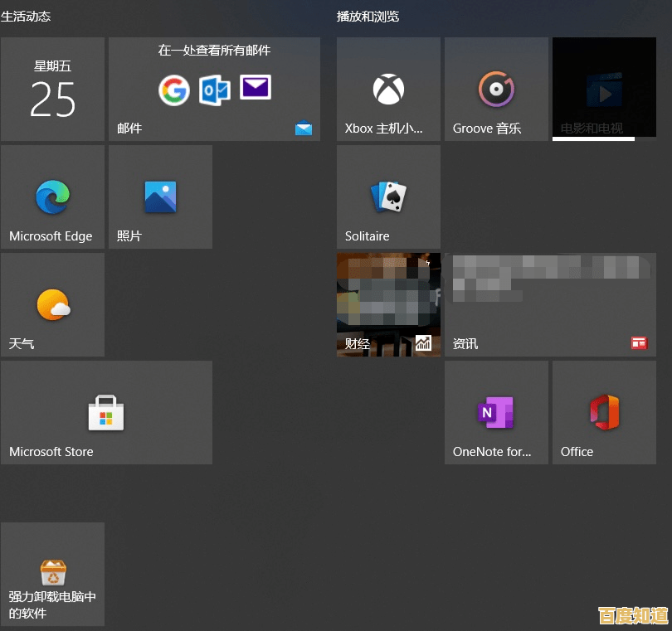Viewport: 672px width, 631px height.
Task: Open the 财经 finance live tile
Action: pyautogui.click(x=388, y=305)
